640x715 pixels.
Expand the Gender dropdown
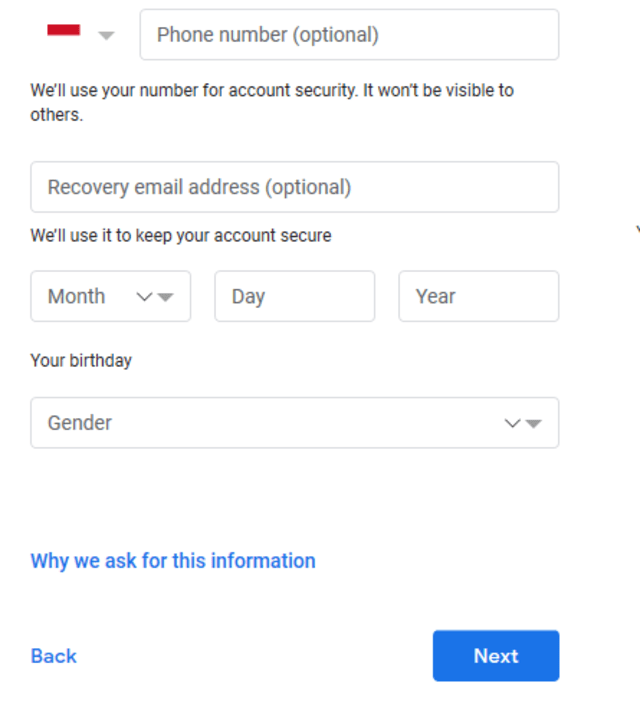click(294, 423)
